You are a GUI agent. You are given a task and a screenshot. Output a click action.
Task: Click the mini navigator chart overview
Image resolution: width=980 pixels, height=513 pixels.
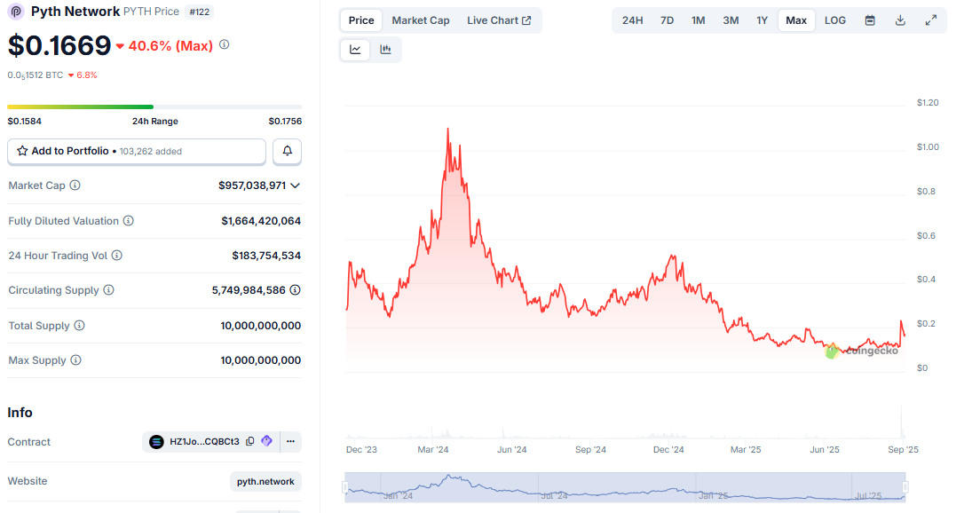point(625,486)
